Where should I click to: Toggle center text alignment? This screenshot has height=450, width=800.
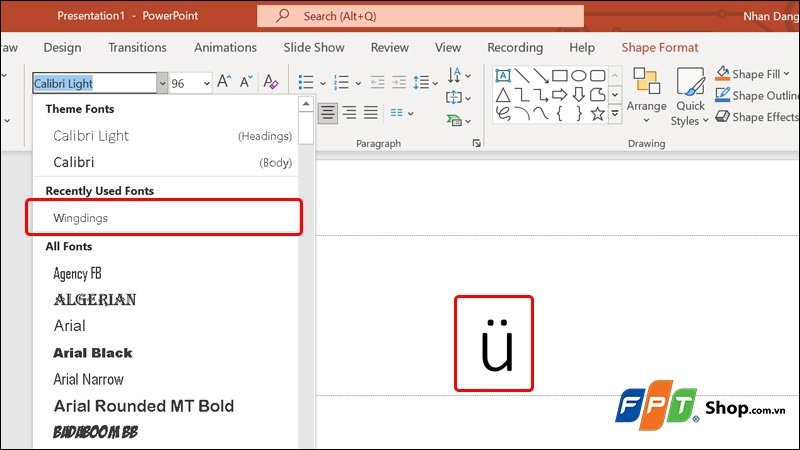point(328,113)
